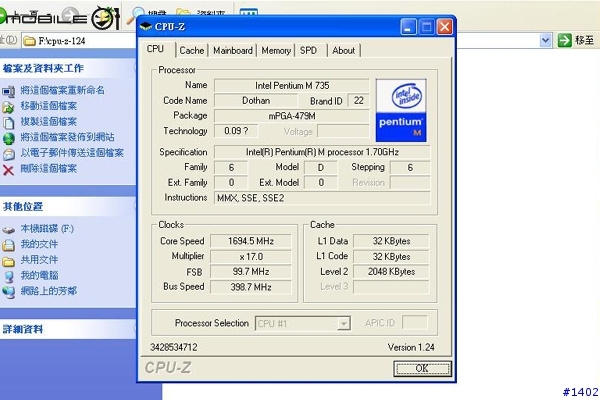Click the Version 1.24 text
The image size is (600, 400).
[x=411, y=348]
